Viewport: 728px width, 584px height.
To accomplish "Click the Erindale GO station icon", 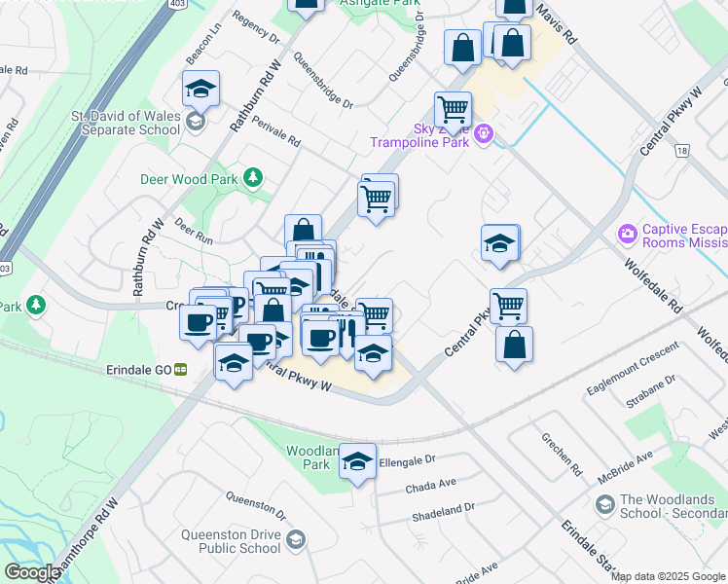I will click(x=180, y=370).
